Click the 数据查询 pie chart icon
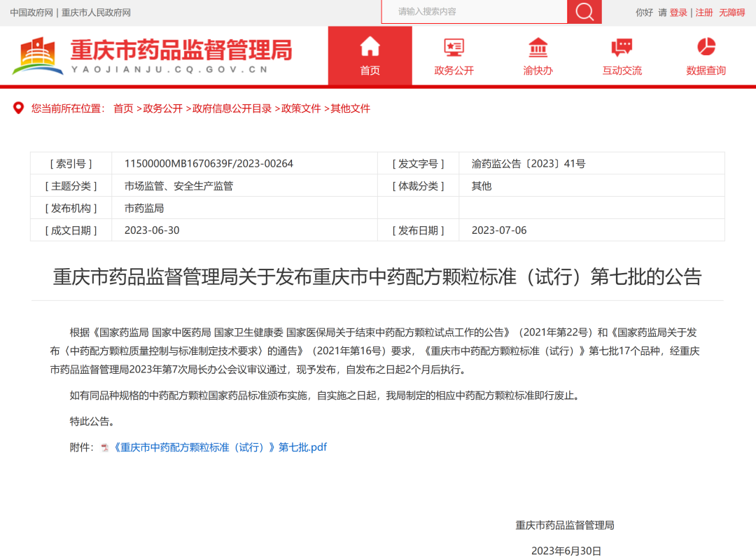 (706, 47)
